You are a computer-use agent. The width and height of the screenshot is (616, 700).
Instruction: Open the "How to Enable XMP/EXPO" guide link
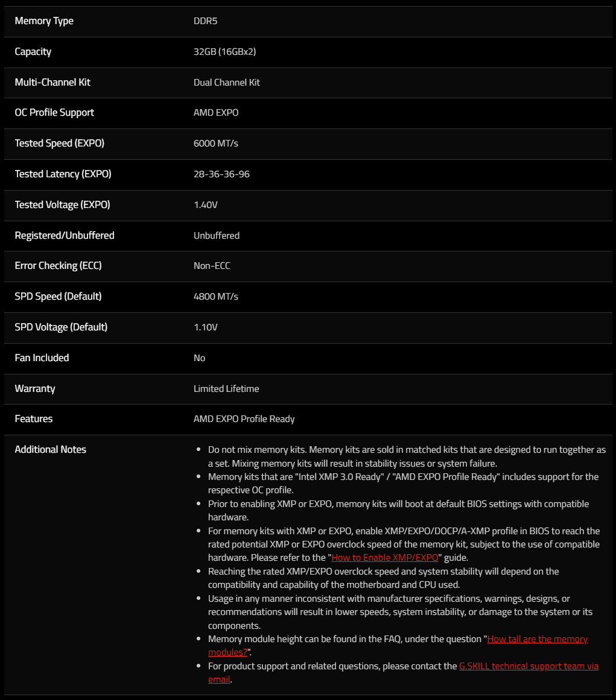pos(384,558)
